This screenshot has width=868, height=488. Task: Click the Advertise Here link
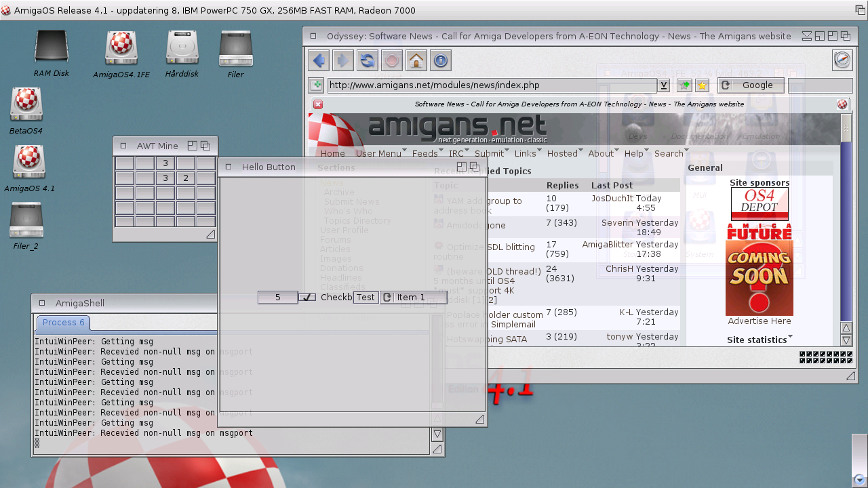pos(759,321)
